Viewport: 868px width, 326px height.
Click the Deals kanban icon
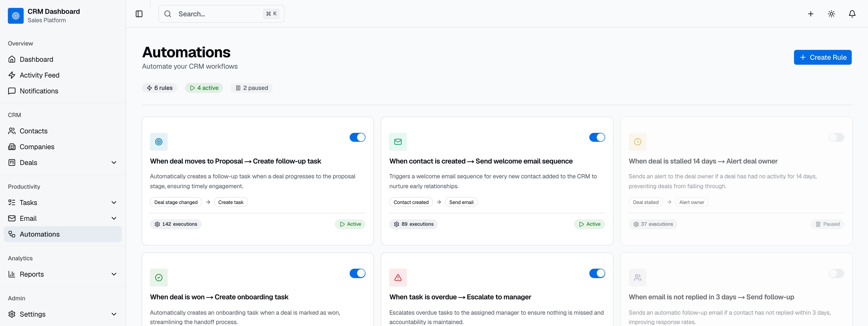12,162
